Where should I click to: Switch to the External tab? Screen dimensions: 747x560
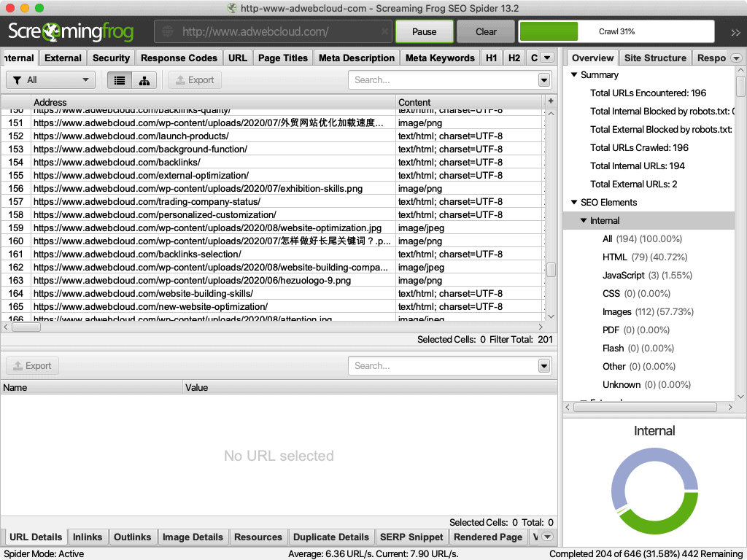(63, 58)
